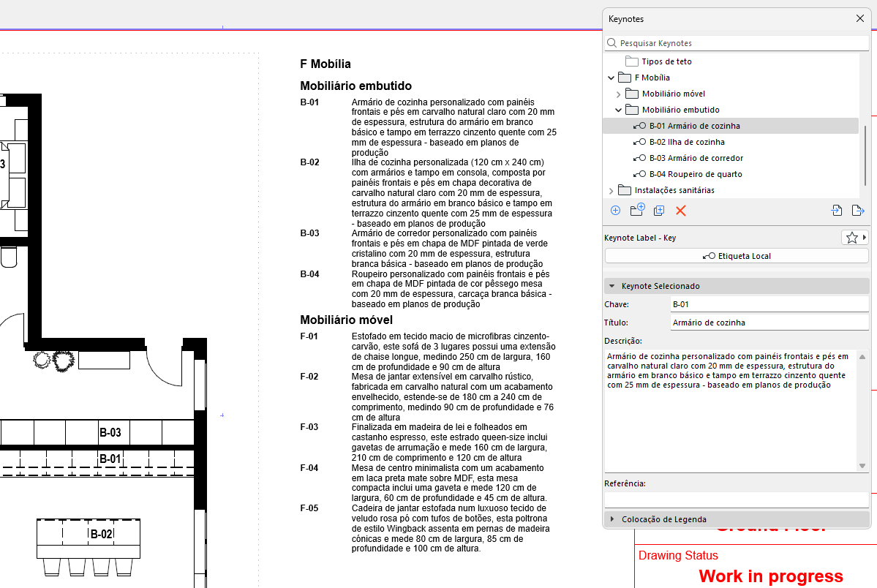This screenshot has width=877, height=588.
Task: Expand the Instalações sanitárias folder
Action: point(611,191)
